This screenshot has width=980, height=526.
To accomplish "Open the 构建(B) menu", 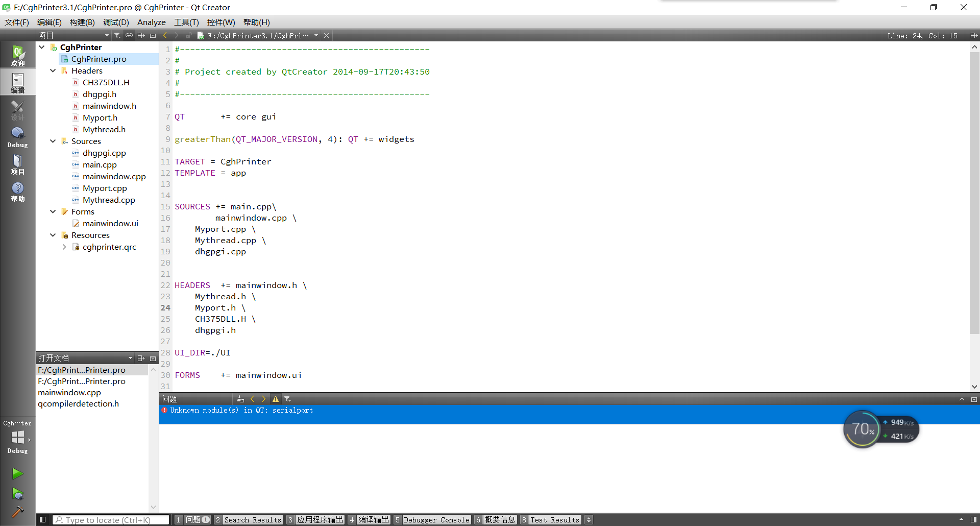I will pyautogui.click(x=82, y=22).
